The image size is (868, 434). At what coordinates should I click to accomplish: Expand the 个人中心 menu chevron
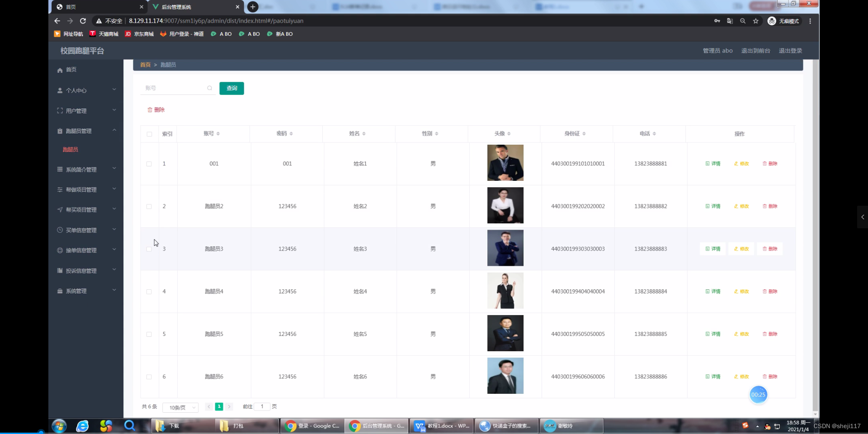coord(114,90)
